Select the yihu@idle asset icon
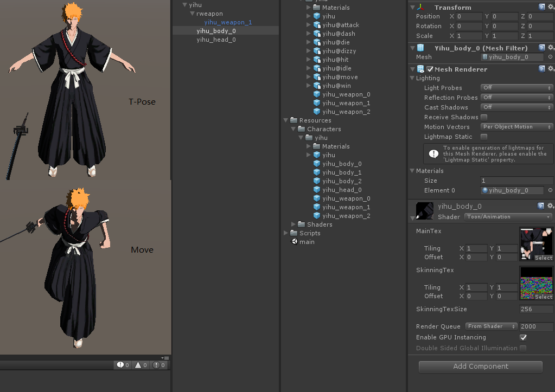Screen dimensions: 555x392 coord(317,68)
